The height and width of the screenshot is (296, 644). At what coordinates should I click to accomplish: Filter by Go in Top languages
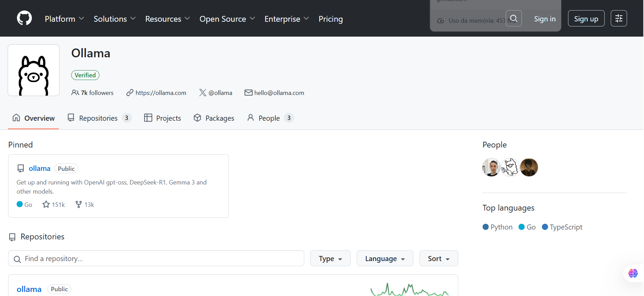[527, 227]
